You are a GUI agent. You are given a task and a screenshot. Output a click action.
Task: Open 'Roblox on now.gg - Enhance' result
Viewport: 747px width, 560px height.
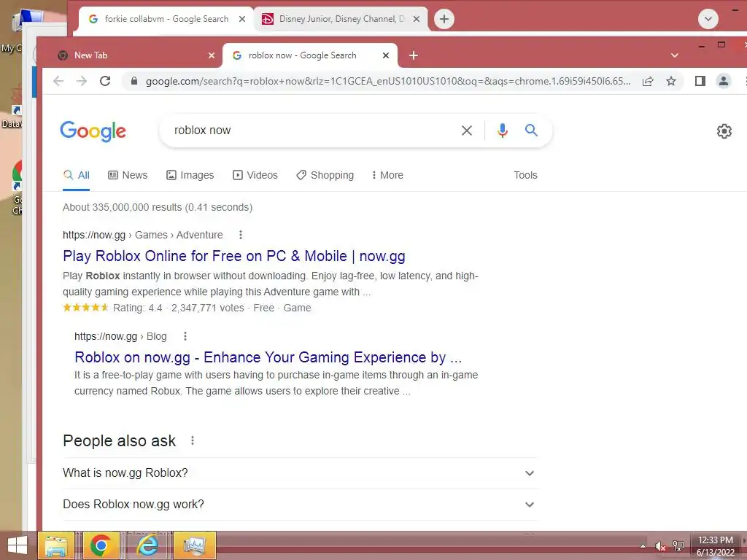(268, 357)
